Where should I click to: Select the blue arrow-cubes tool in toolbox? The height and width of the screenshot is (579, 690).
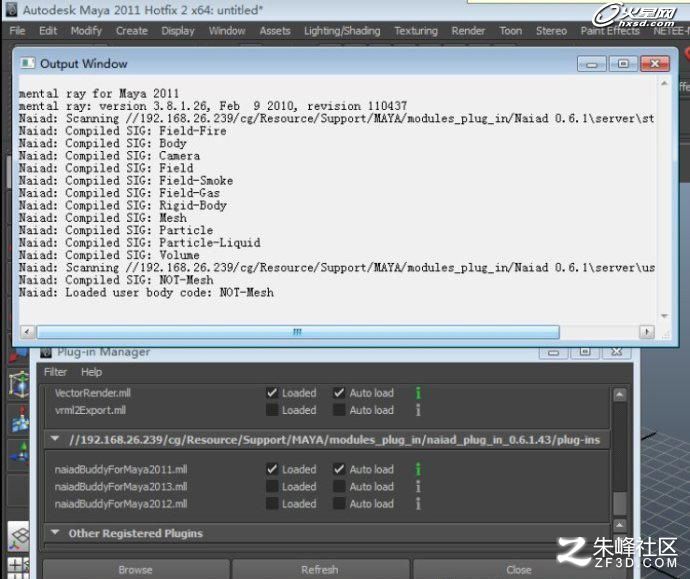20,420
